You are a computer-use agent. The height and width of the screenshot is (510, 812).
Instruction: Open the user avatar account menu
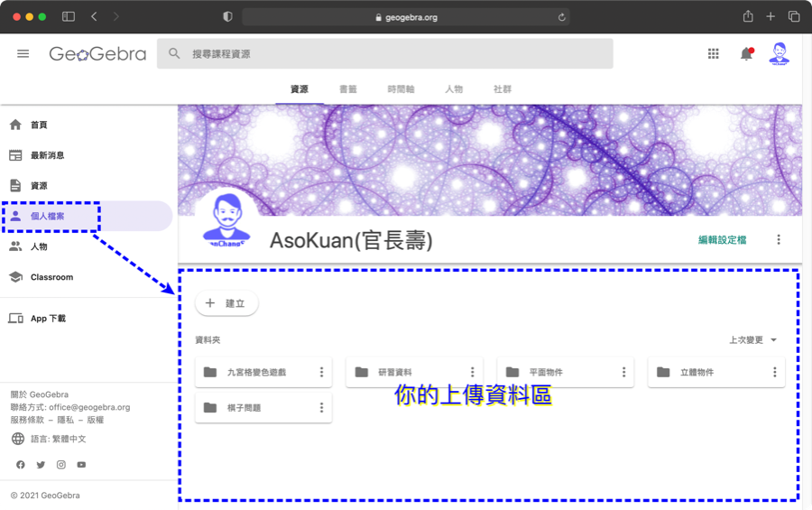(780, 53)
